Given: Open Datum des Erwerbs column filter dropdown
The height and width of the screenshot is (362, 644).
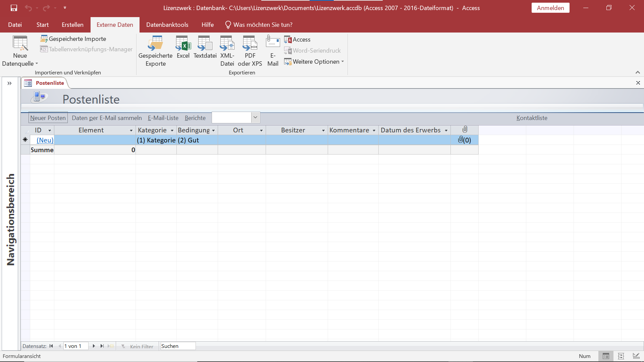Looking at the screenshot, I should click(446, 130).
